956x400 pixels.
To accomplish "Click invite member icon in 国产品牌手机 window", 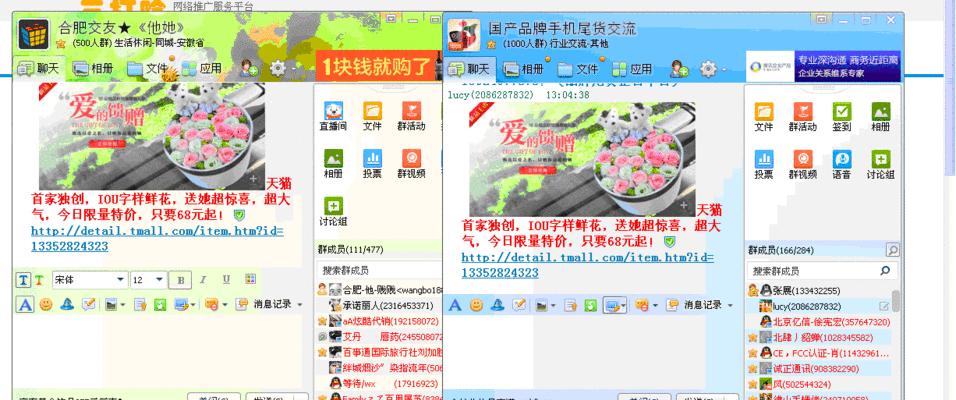I will point(679,69).
